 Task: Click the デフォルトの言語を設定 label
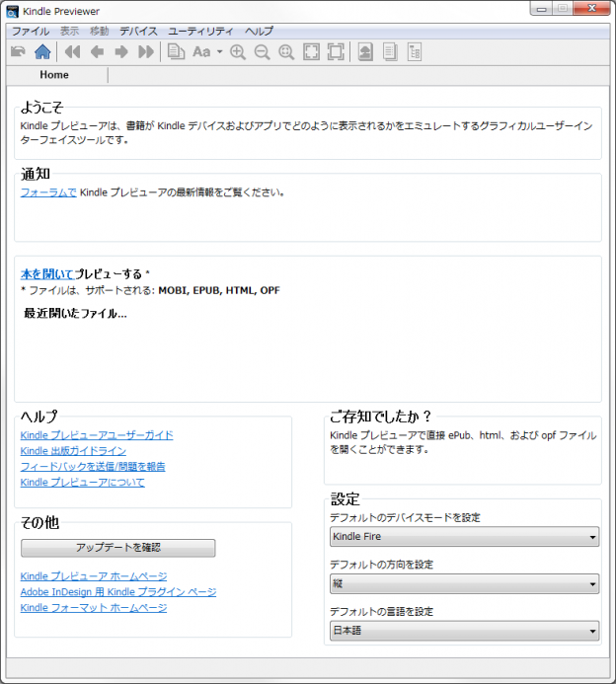click(382, 612)
